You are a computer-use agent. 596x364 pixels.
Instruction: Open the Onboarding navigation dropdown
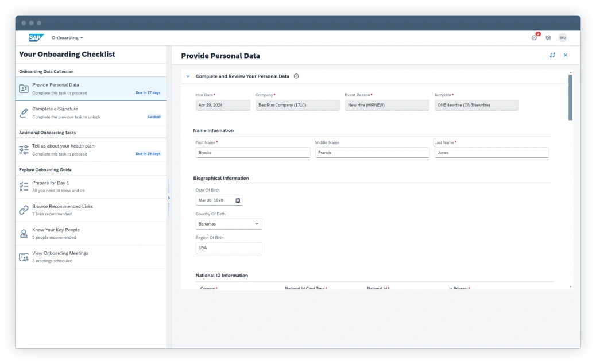coord(67,38)
